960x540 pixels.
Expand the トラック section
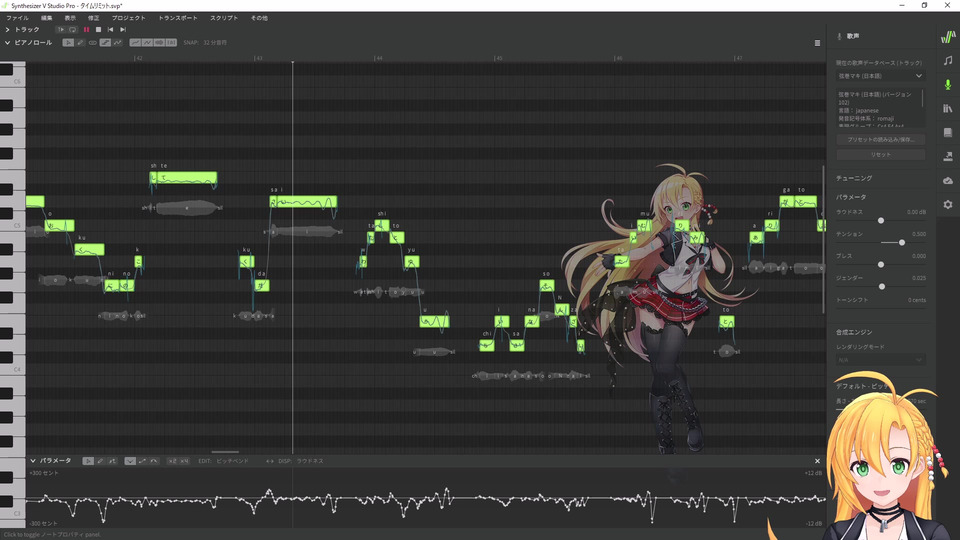pos(7,29)
